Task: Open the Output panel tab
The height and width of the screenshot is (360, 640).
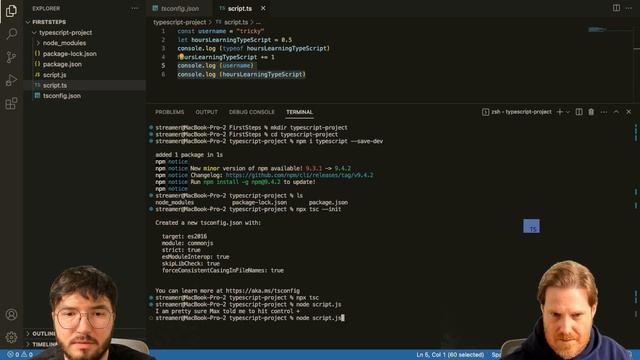Action: point(207,112)
